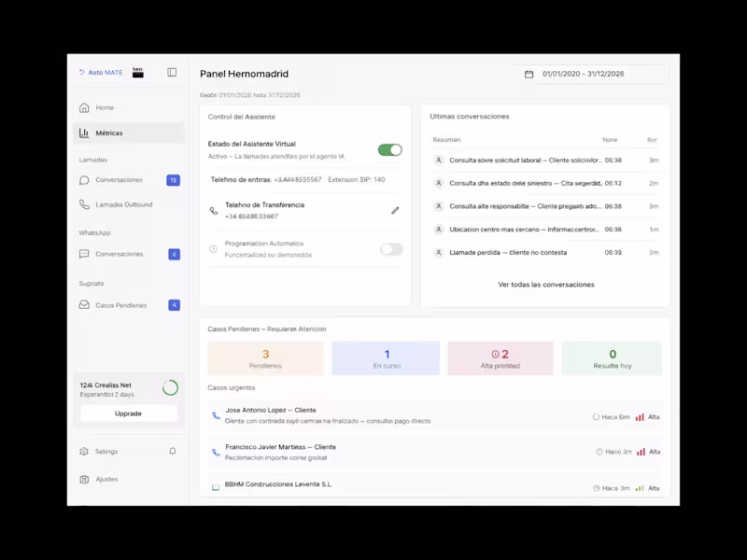Screen dimensions: 747x560
Task: Click message icon of BBHM Construcciones case
Action: coord(216,487)
